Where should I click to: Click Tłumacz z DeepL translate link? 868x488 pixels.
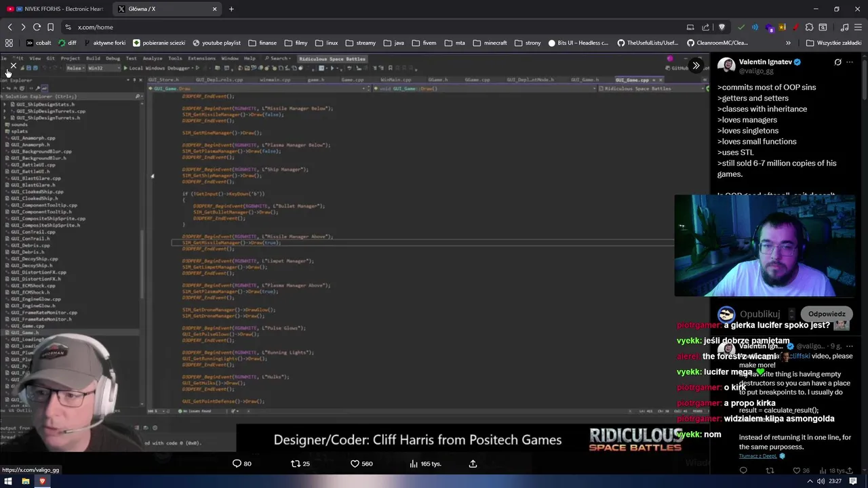(758, 456)
